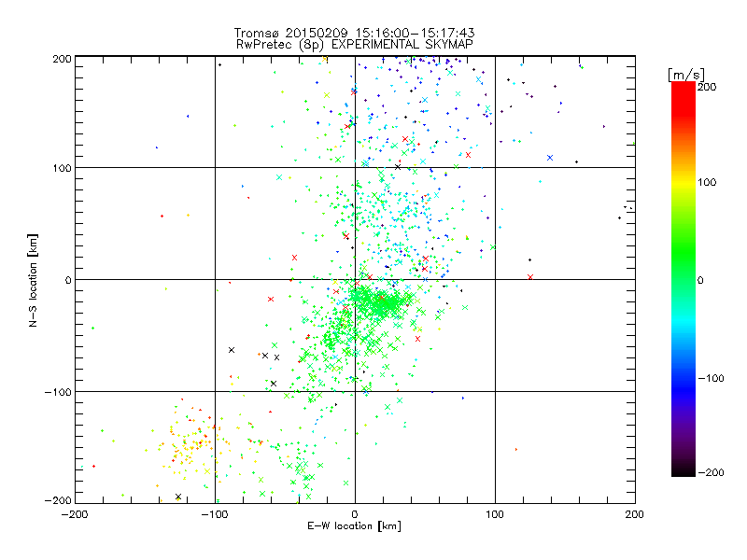Click the E-W axis tick label '200'
The image size is (747, 560).
pos(635,514)
